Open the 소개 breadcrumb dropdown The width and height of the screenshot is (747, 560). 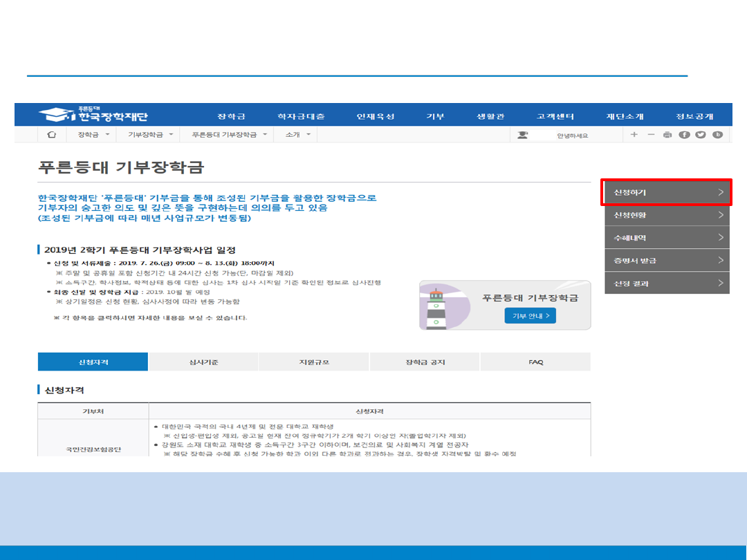point(297,135)
